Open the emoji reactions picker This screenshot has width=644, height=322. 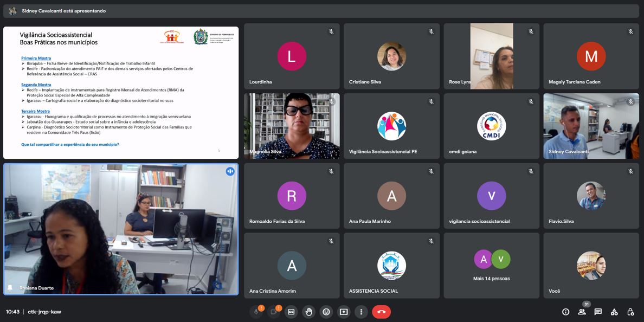pos(326,312)
